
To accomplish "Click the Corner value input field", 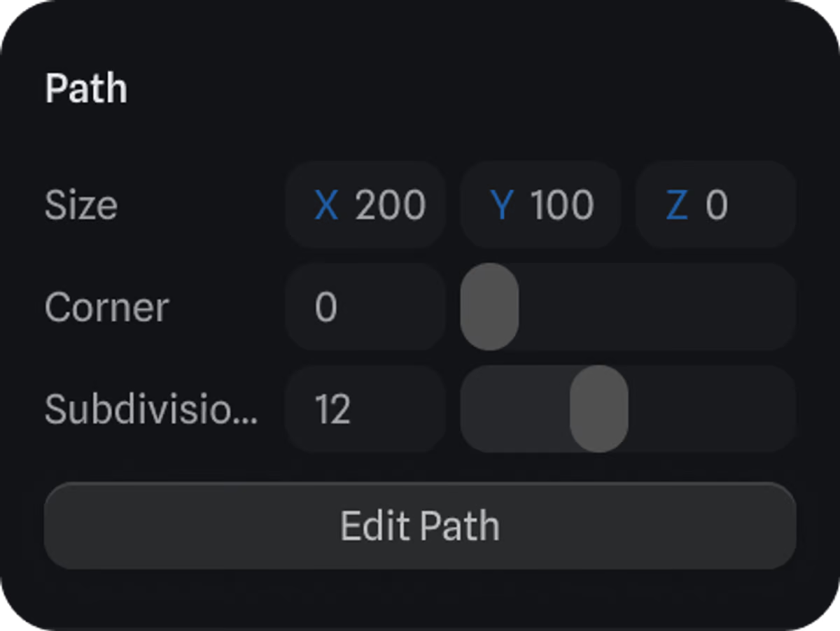I will [x=365, y=307].
